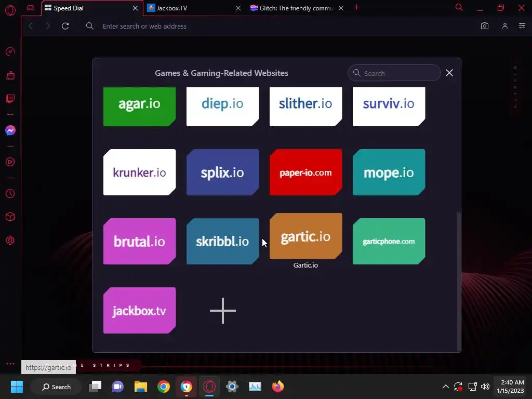Open jackbox.tv speed dial tile
The width and height of the screenshot is (532, 399).
[x=139, y=311]
